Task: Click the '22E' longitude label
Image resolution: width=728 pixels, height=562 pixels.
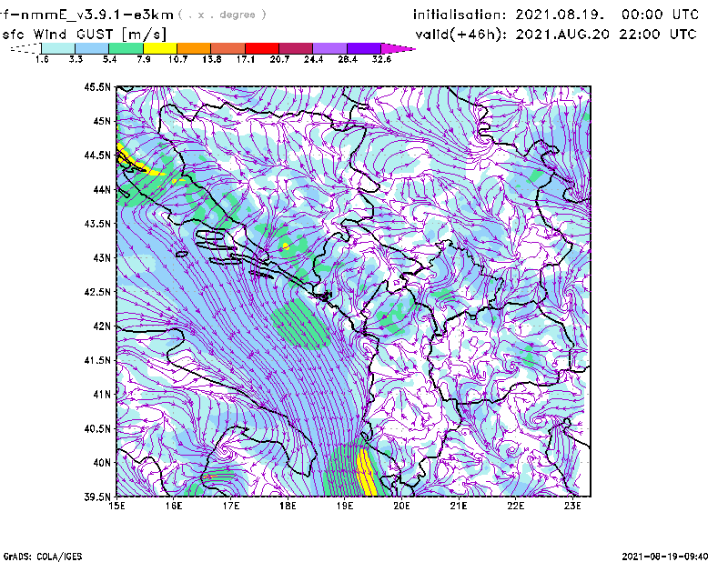Action: 516,506
